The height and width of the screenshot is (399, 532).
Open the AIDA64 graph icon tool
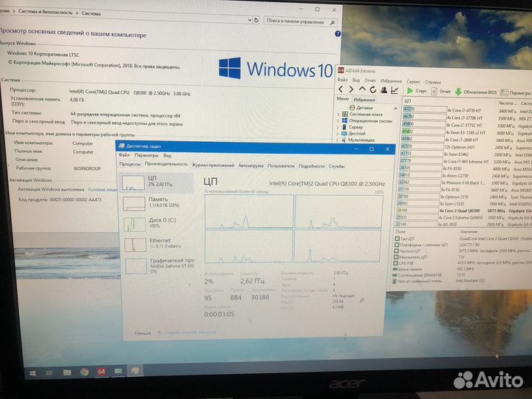(x=395, y=90)
